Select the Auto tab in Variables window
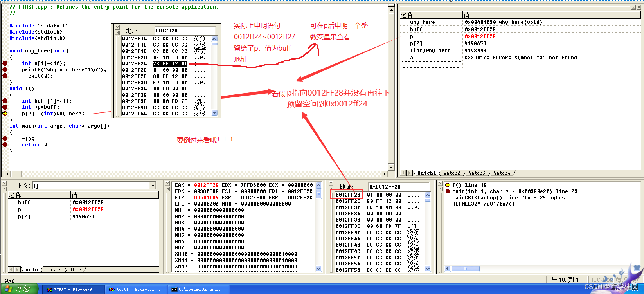Viewport: 644px width, 294px height. click(x=31, y=269)
